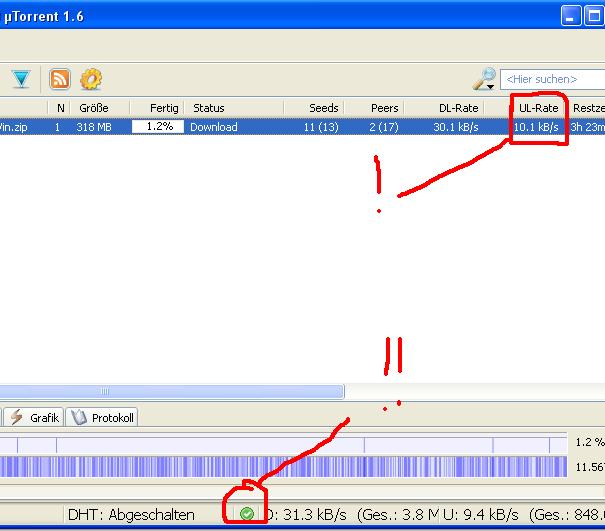
Task: Click the 'DHT: Abgeschalten' status bar entry
Action: pyautogui.click(x=131, y=514)
